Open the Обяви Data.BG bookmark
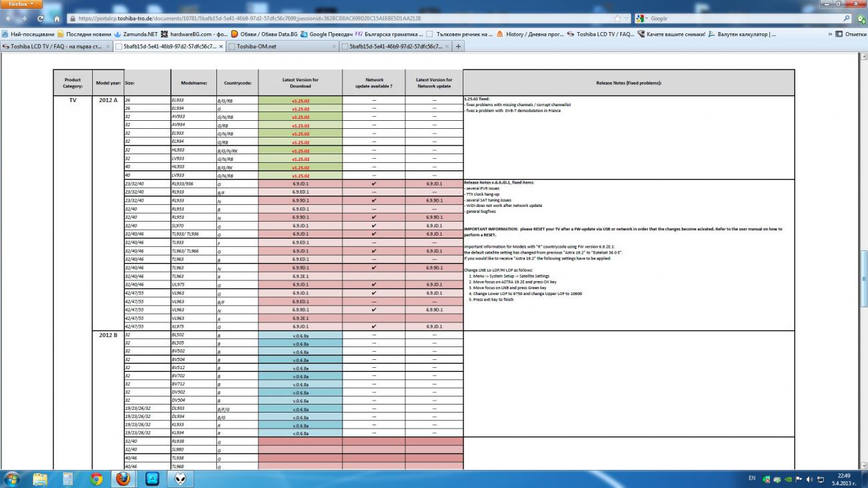This screenshot has width=868, height=488. click(x=264, y=34)
